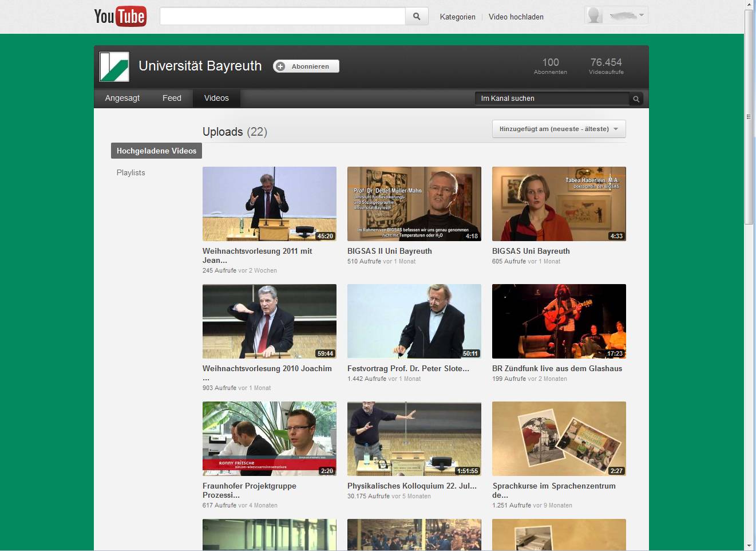The image size is (756, 551).
Task: Click the vertical scrollbar down arrow
Action: (x=749, y=546)
